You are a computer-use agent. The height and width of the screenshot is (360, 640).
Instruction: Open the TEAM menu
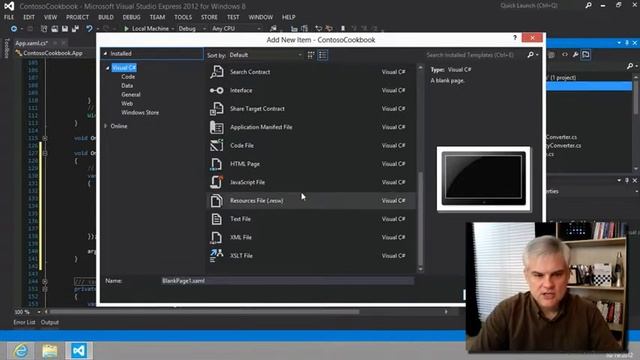(157, 17)
